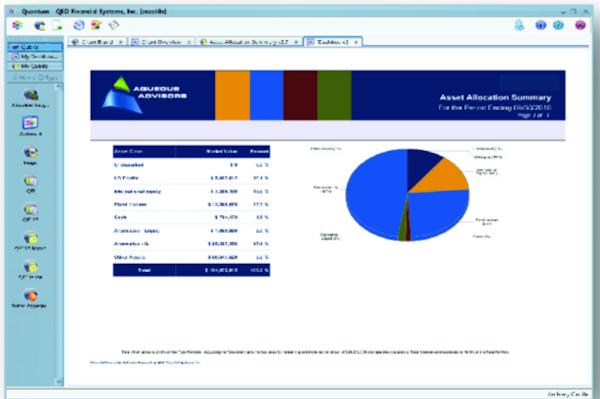The width and height of the screenshot is (600, 399).
Task: Click the grey diamond tag toolbar icon
Action: point(114,25)
